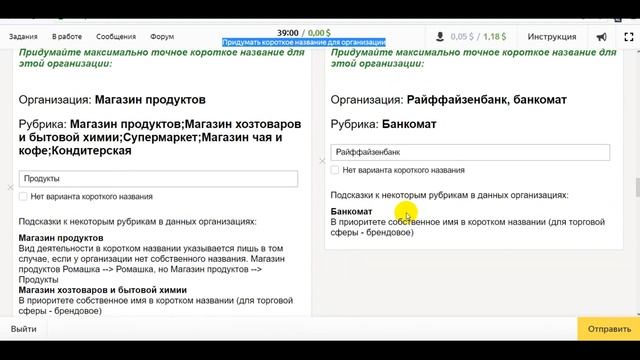Focus the input field containing Райффайзенбанк

pos(470,152)
